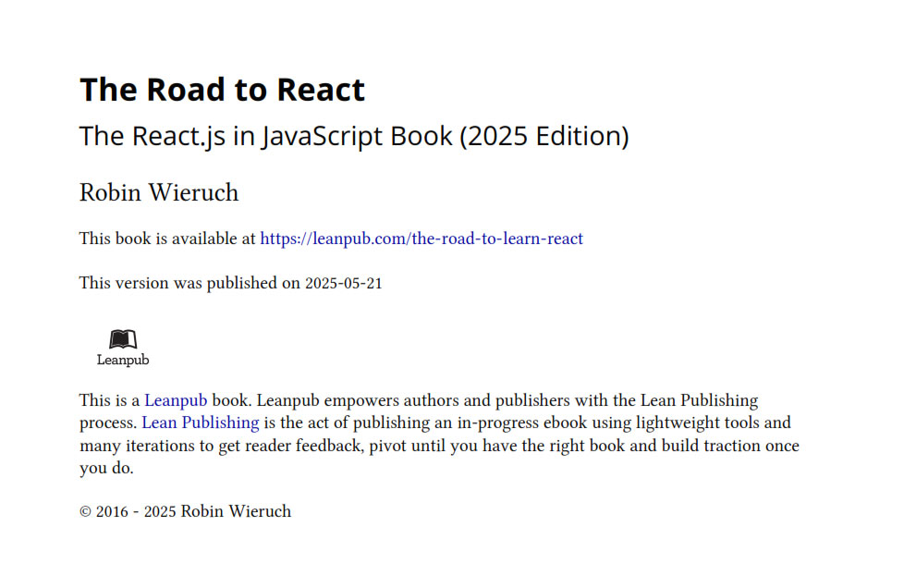Open the Lean Publishing hyperlink

click(x=200, y=423)
